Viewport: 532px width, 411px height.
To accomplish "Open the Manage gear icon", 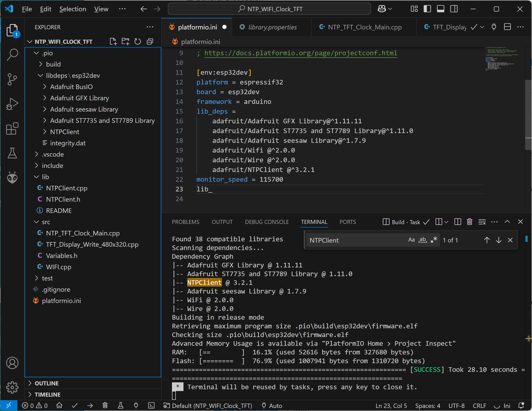I will tap(12, 387).
